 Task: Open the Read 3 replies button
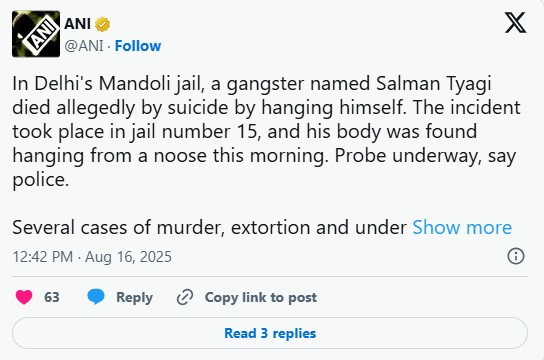[x=270, y=333]
